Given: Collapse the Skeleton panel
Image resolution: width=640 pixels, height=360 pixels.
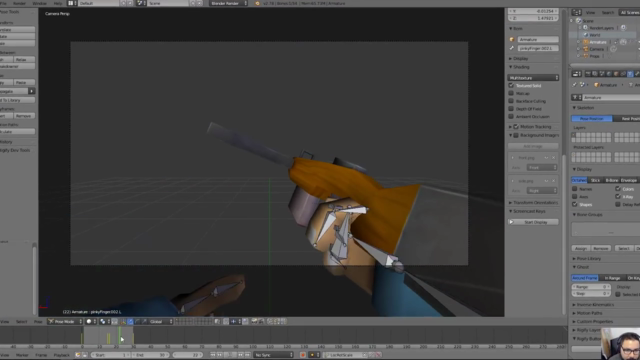Looking at the screenshot, I should (x=585, y=108).
